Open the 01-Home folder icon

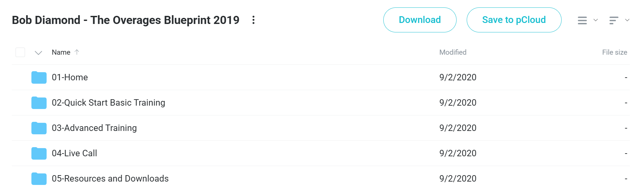pos(39,77)
